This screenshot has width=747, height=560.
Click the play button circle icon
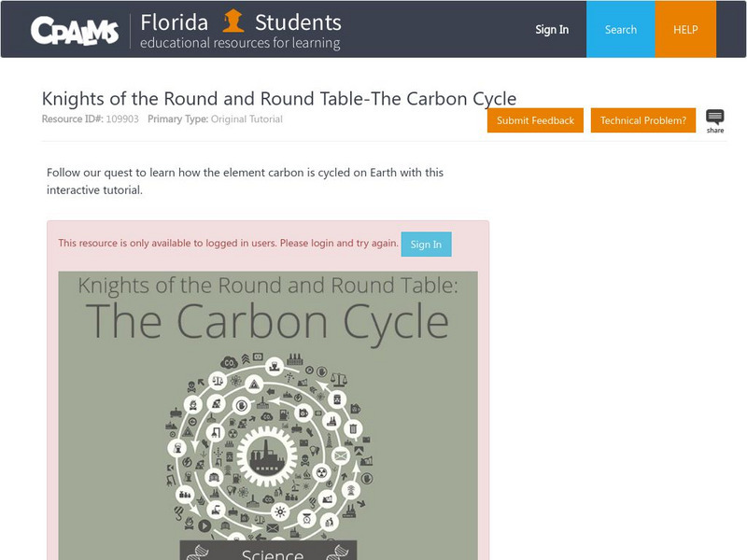pos(204,525)
